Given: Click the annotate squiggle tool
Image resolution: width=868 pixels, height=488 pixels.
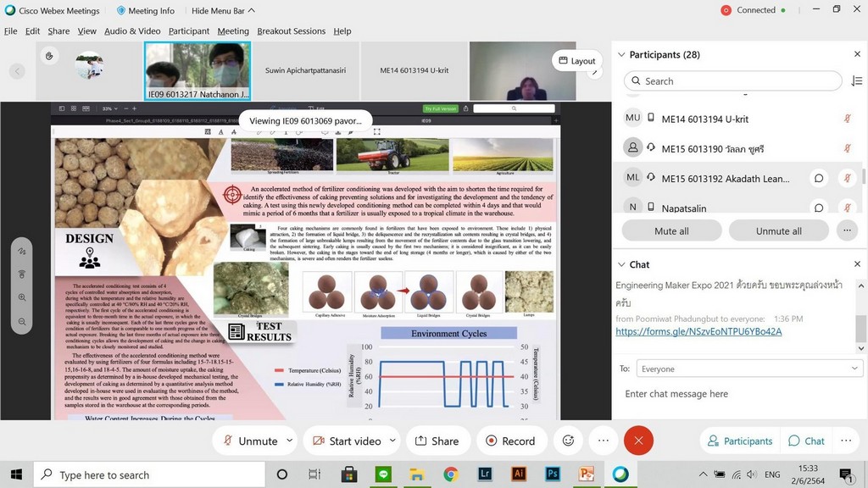Looking at the screenshot, I should [22, 252].
